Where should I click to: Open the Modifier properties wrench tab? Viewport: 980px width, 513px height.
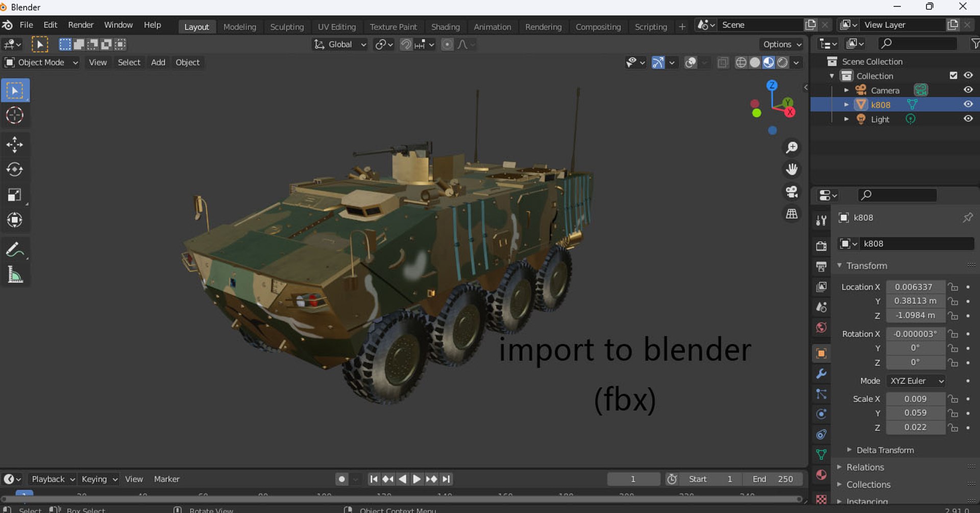pos(821,374)
